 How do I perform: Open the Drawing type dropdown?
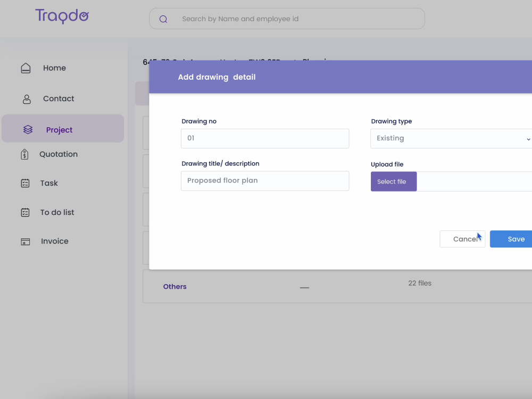[451, 138]
